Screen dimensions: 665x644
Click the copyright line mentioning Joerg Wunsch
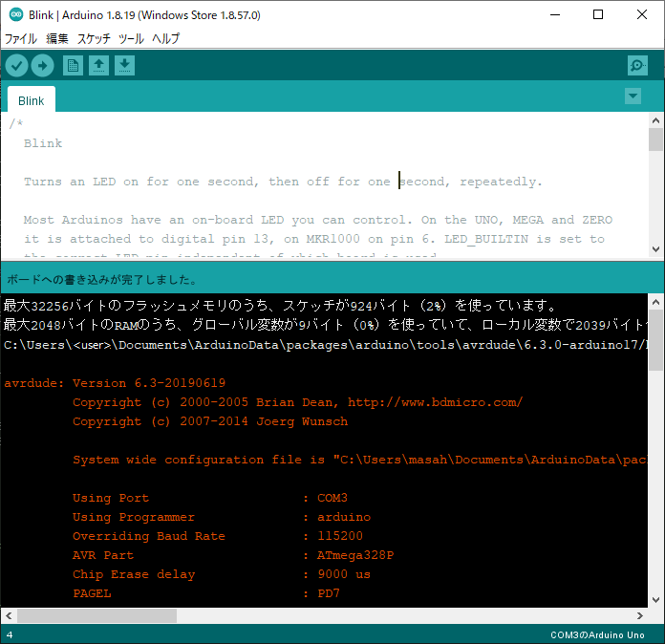coord(210,421)
